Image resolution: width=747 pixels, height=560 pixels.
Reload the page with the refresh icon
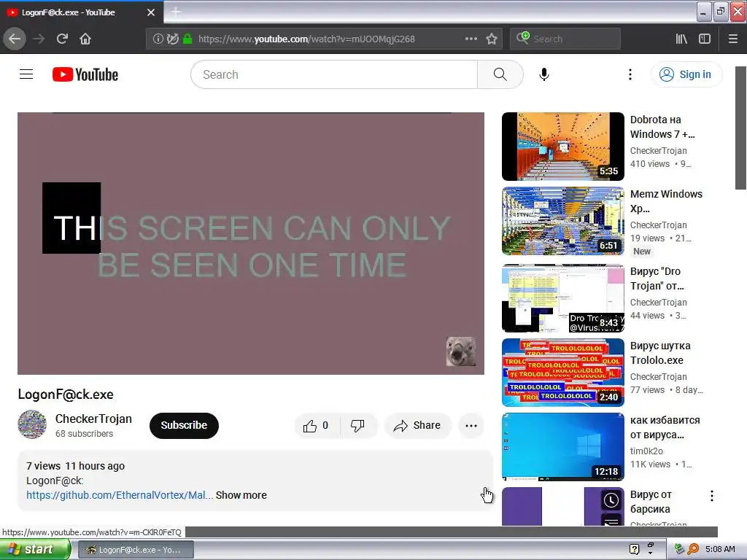coord(62,39)
